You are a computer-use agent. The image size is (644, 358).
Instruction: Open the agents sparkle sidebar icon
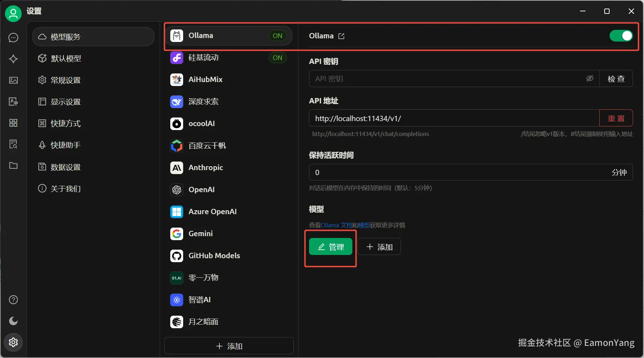click(13, 59)
